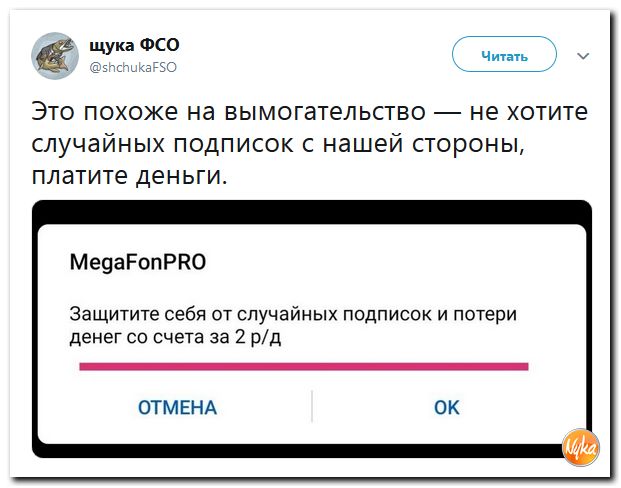Tap OK in the MegaFonPRO dialog
This screenshot has width=621, height=488.
[446, 407]
